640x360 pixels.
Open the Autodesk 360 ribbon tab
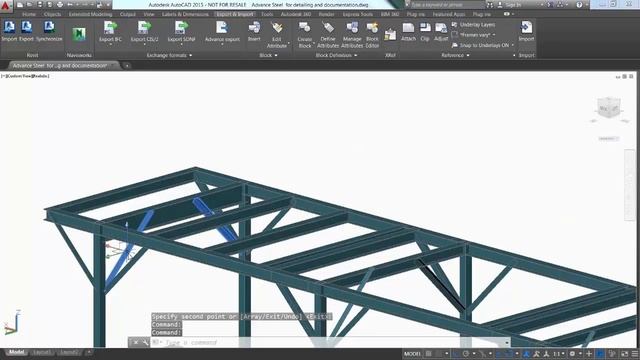point(296,14)
